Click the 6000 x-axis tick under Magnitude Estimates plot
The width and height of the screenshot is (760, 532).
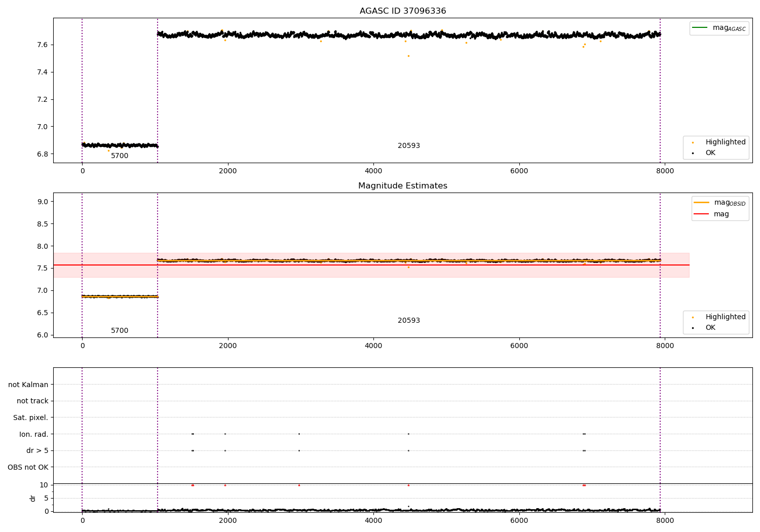519,346
